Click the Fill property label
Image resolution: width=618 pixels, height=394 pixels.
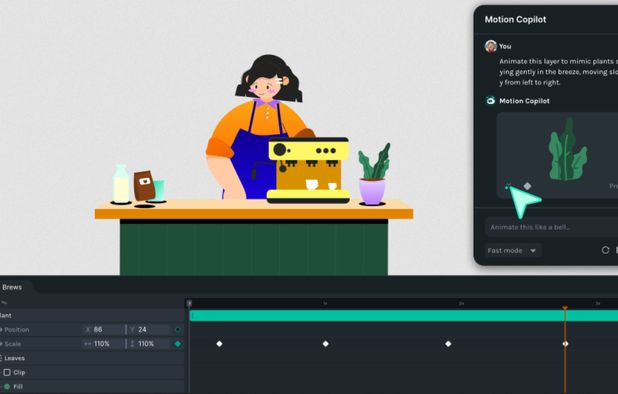click(18, 387)
